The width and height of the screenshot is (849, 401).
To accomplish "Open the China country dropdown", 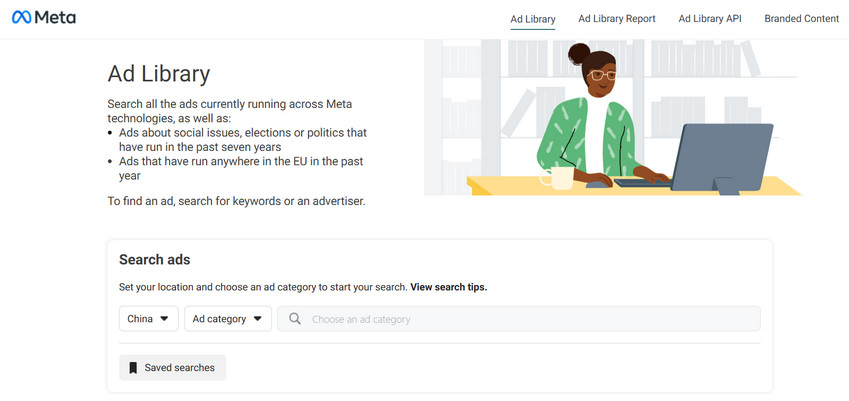I will (148, 319).
